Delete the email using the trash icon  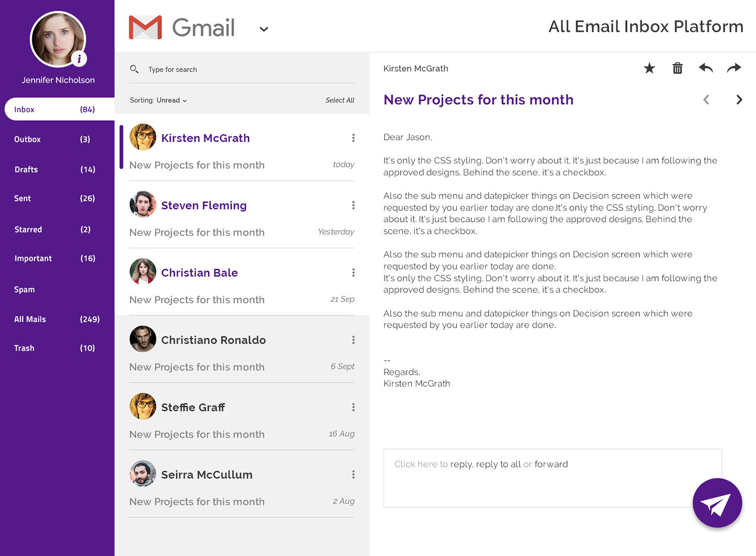click(677, 68)
